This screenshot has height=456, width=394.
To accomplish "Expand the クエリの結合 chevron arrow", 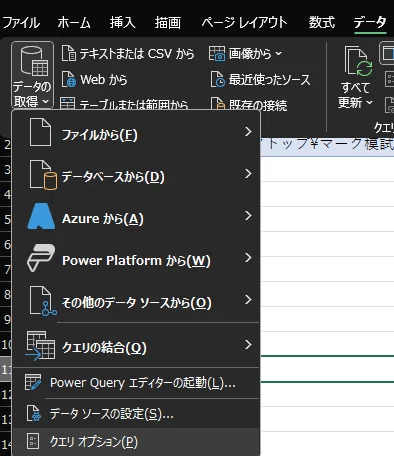I will [248, 345].
